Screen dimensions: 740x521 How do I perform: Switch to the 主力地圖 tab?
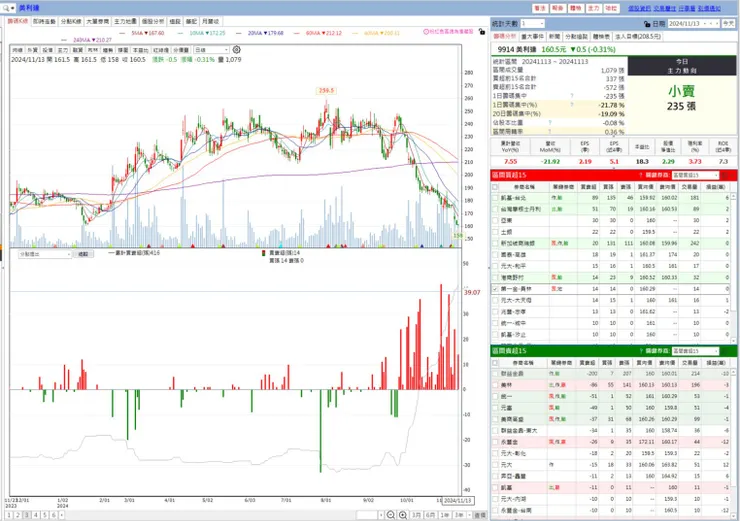point(126,22)
